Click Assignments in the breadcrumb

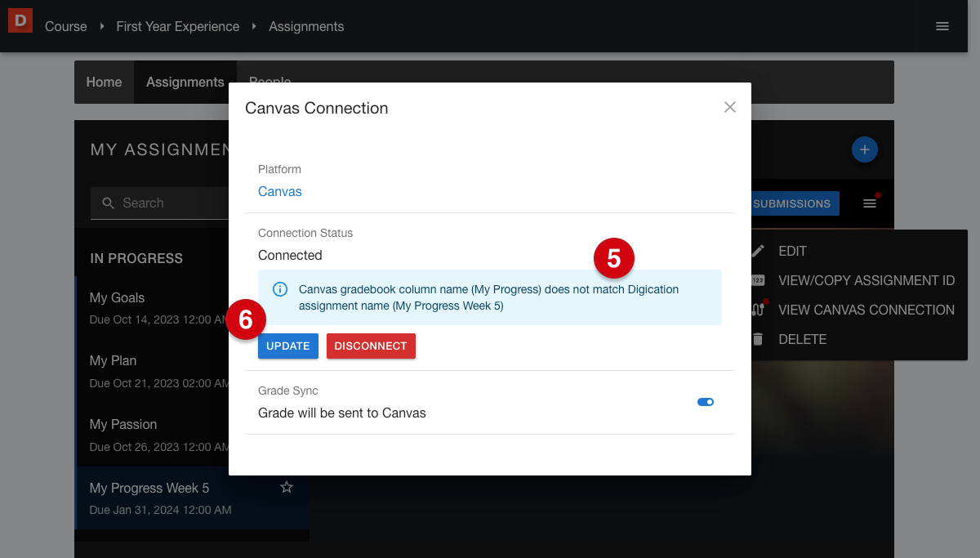click(x=306, y=26)
